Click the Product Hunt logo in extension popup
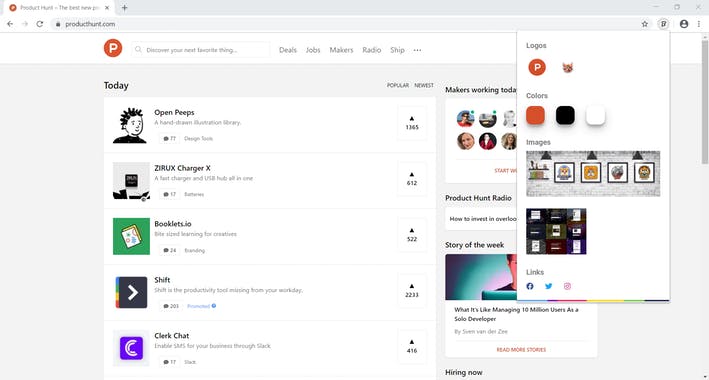The width and height of the screenshot is (709, 380). 537,67
